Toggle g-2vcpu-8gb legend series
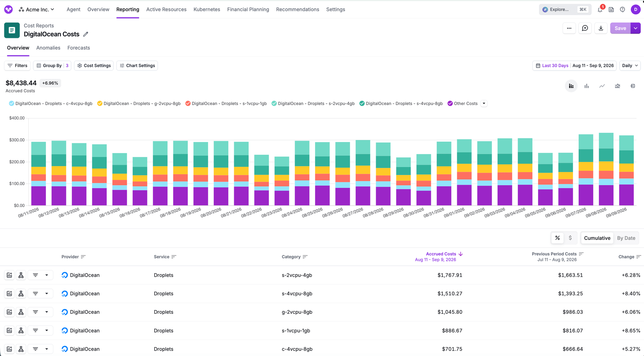The image size is (644, 356). [139, 103]
